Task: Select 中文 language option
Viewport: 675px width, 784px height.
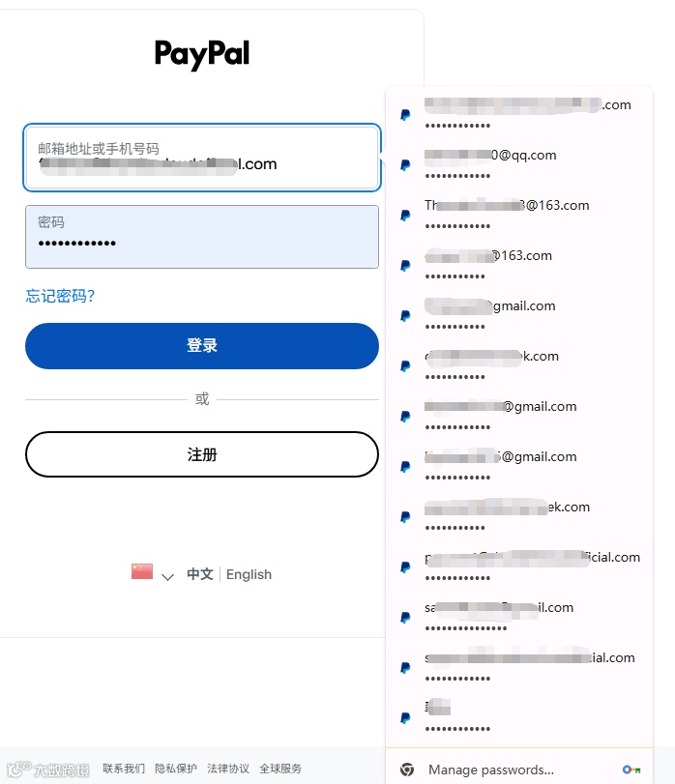Action: coord(200,574)
